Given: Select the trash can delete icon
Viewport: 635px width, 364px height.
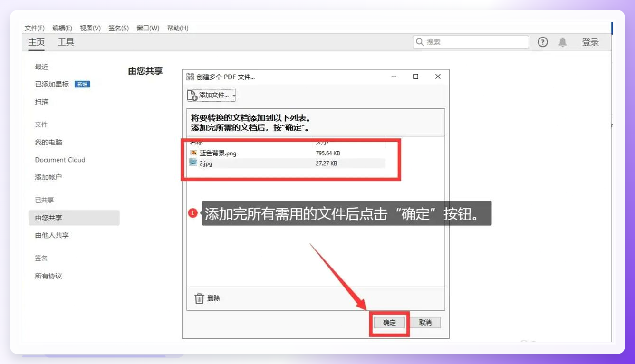Looking at the screenshot, I should [199, 298].
